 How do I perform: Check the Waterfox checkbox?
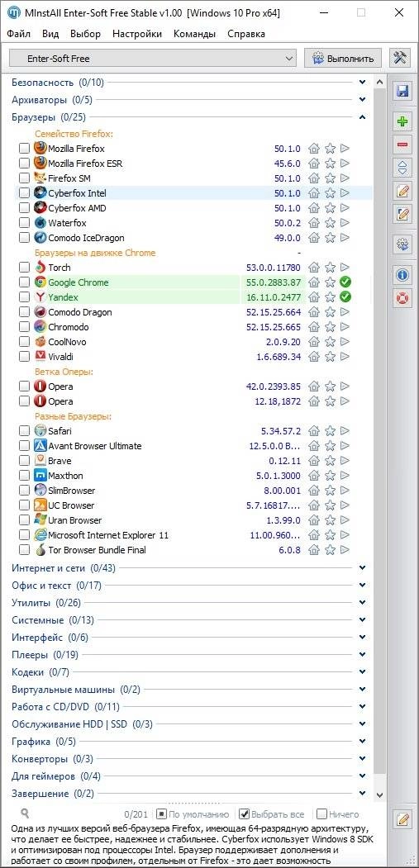[25, 222]
